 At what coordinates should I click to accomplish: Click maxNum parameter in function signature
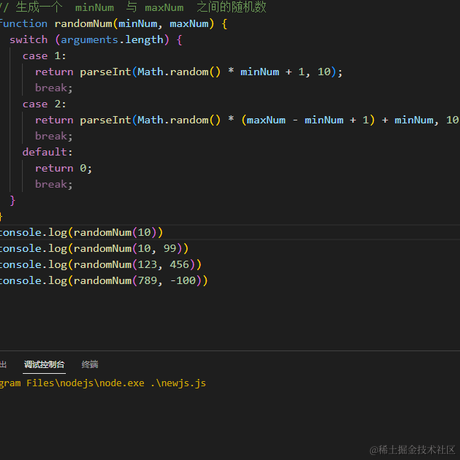pos(189,24)
